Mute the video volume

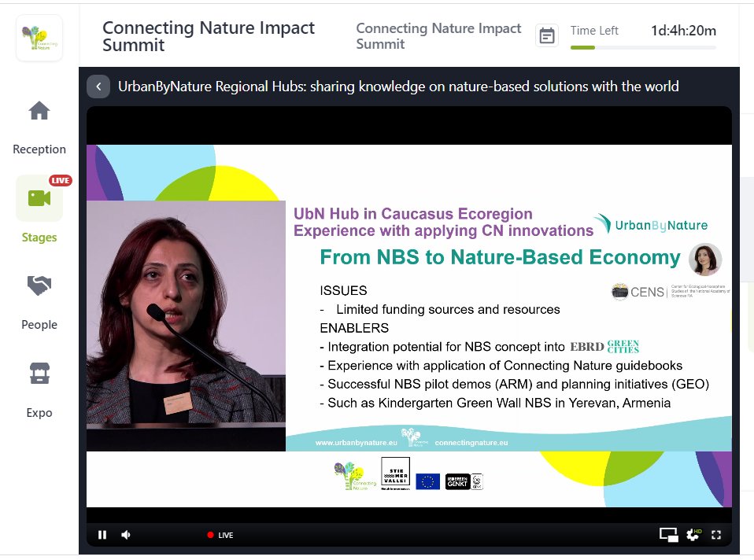click(126, 535)
